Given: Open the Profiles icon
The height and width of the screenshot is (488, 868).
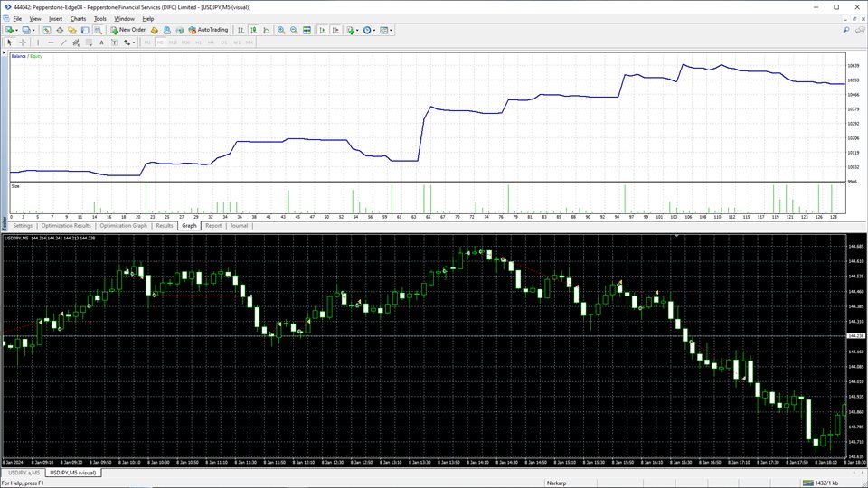Looking at the screenshot, I should pos(26,30).
